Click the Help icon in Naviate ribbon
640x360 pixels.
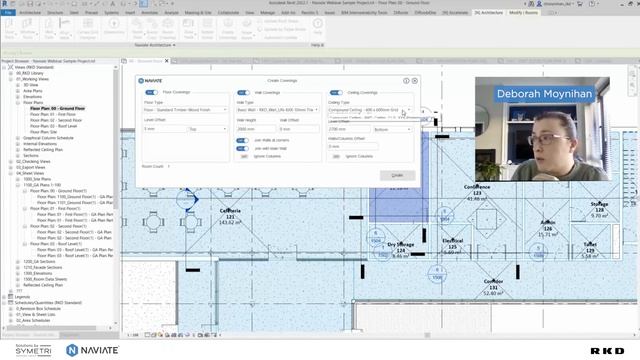318,26
